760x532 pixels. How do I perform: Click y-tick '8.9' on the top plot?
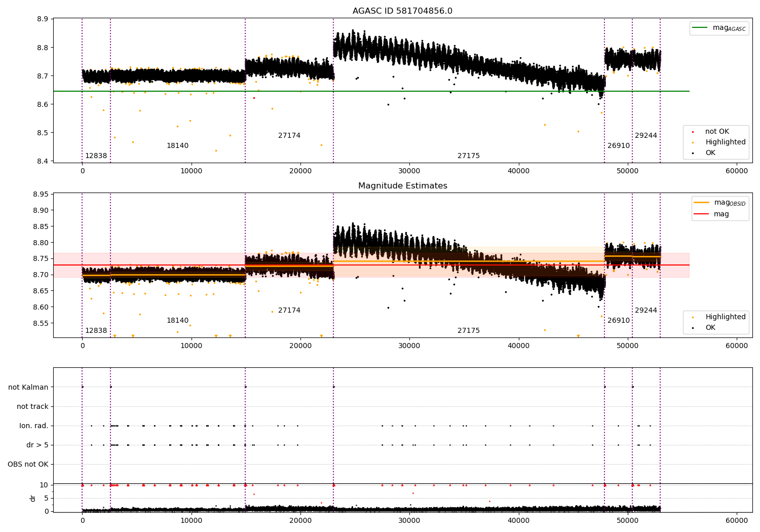pyautogui.click(x=43, y=19)
